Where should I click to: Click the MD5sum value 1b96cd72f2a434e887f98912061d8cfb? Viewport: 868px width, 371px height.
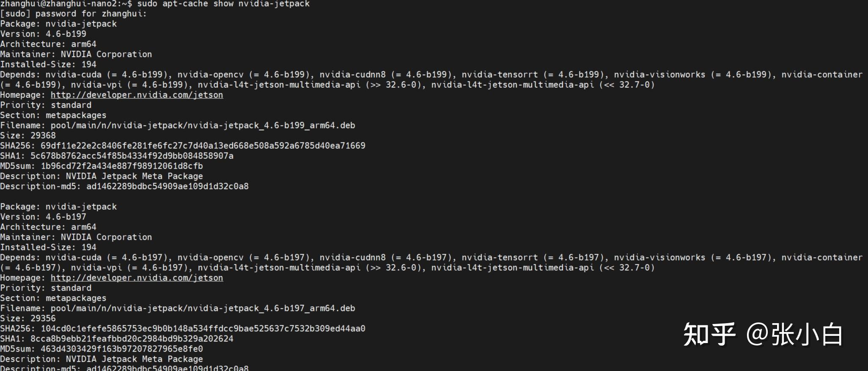tap(122, 166)
